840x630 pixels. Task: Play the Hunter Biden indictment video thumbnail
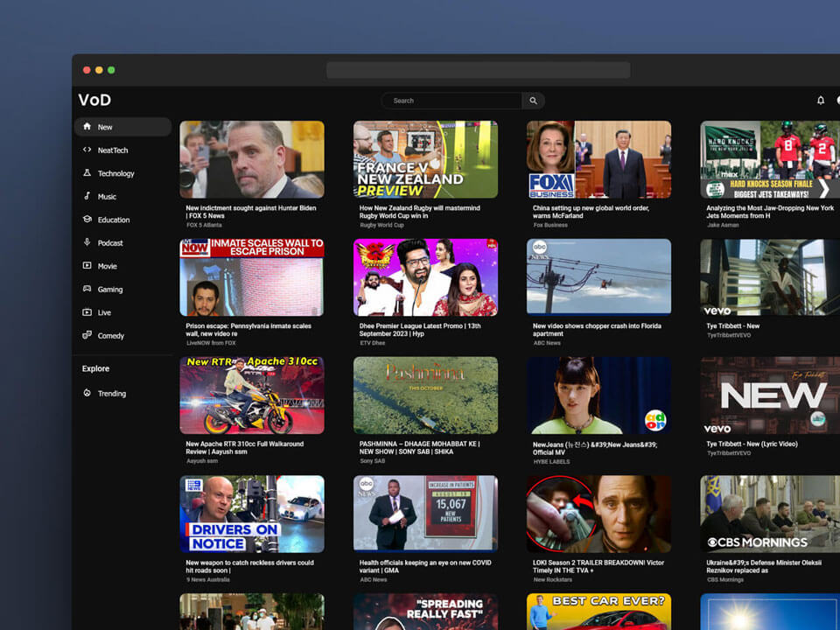point(252,159)
